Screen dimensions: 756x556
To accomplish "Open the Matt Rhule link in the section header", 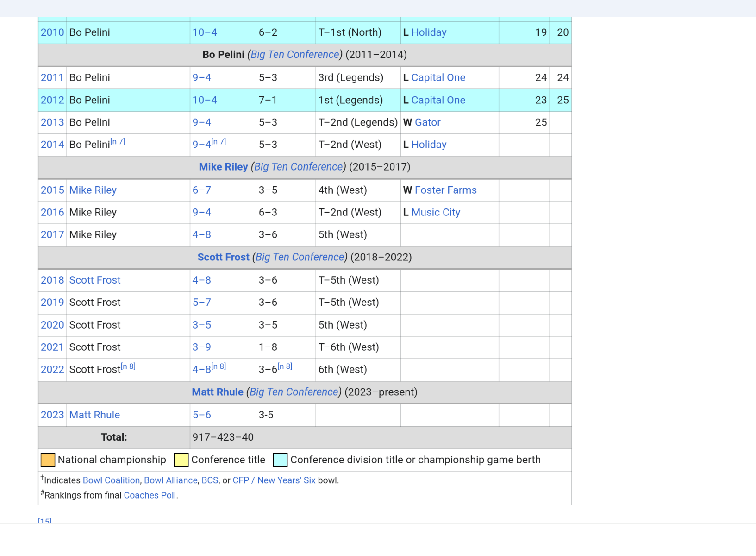I will point(218,392).
